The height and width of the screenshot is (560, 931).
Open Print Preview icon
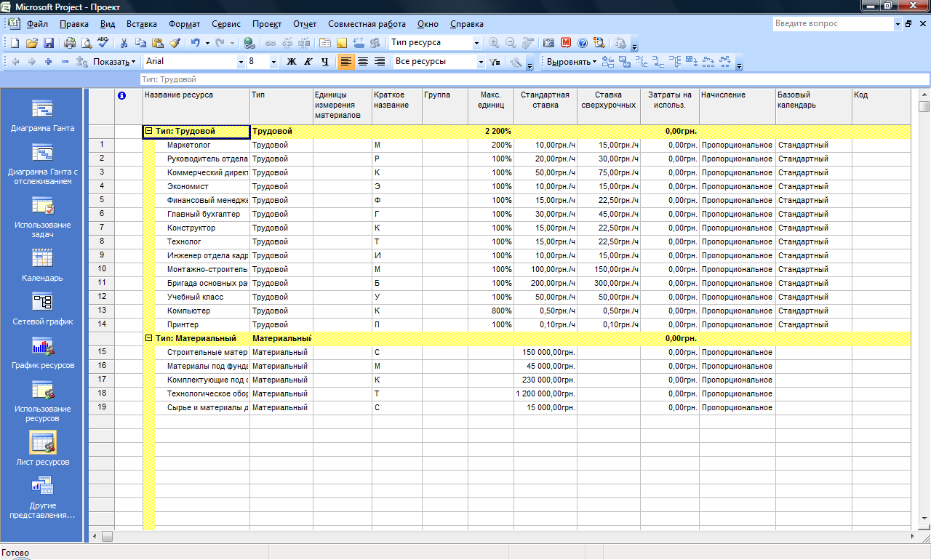(x=87, y=43)
